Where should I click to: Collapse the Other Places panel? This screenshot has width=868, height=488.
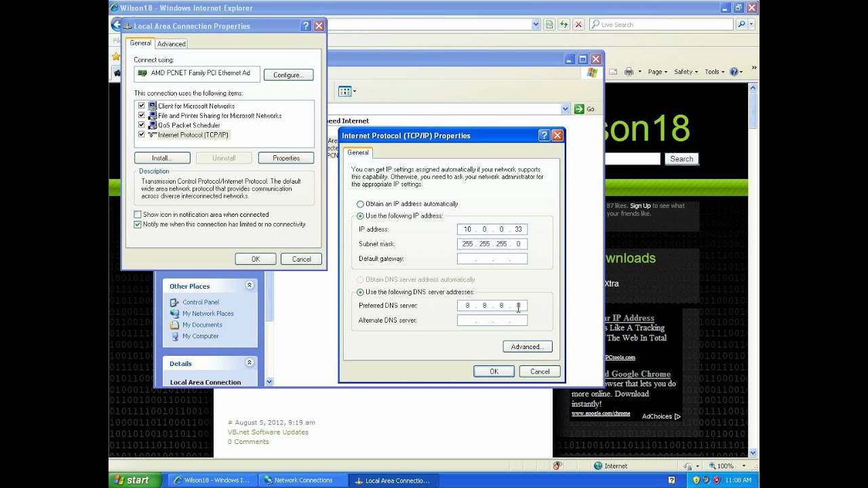pyautogui.click(x=249, y=285)
